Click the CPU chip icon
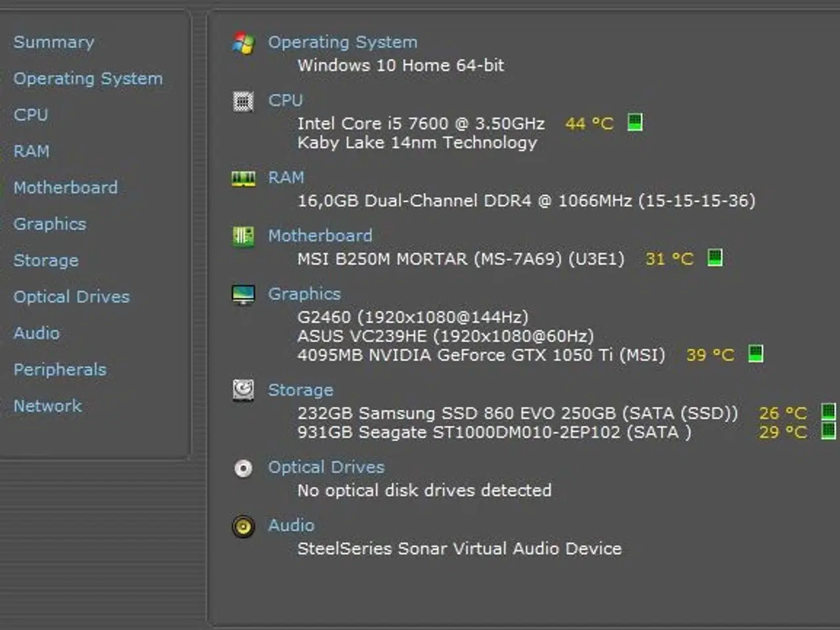840x630 pixels. (243, 102)
